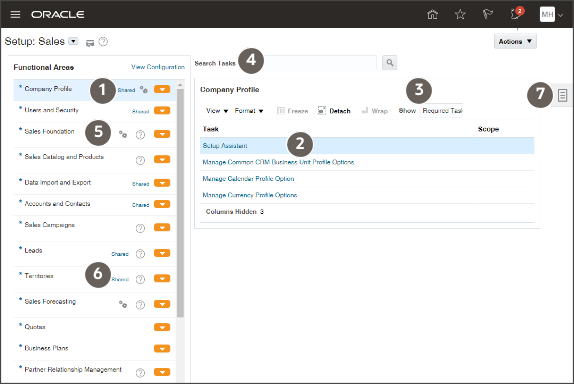The width and height of the screenshot is (574, 384).
Task: Go to the Home icon
Action: (x=432, y=14)
